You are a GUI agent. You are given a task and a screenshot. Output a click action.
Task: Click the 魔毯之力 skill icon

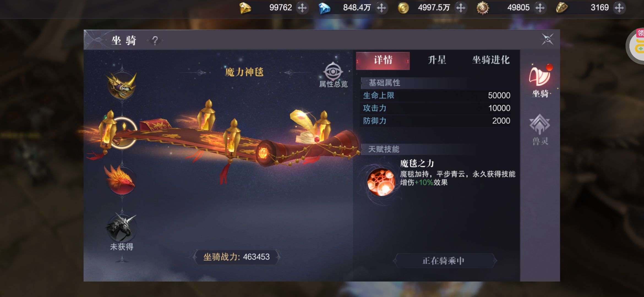[381, 182]
